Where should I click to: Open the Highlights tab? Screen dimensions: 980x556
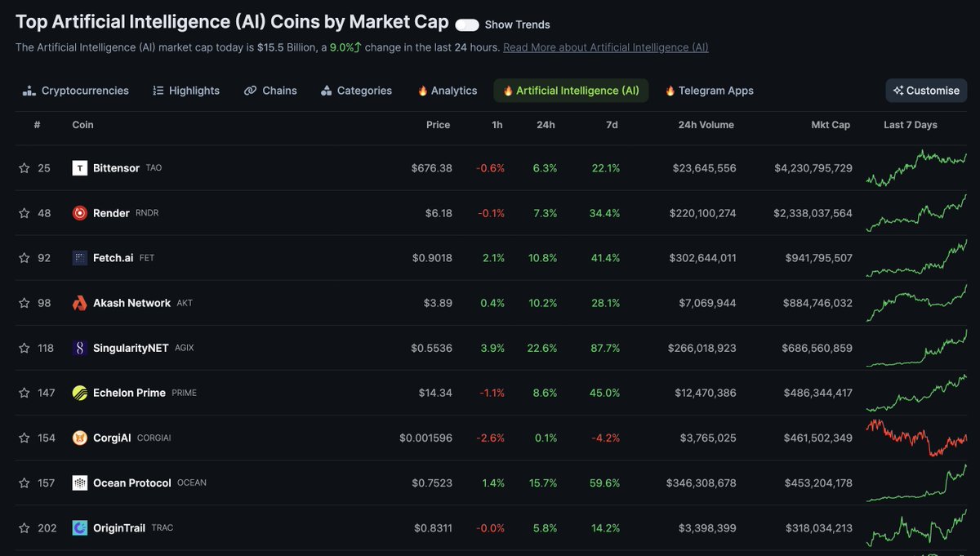click(186, 91)
